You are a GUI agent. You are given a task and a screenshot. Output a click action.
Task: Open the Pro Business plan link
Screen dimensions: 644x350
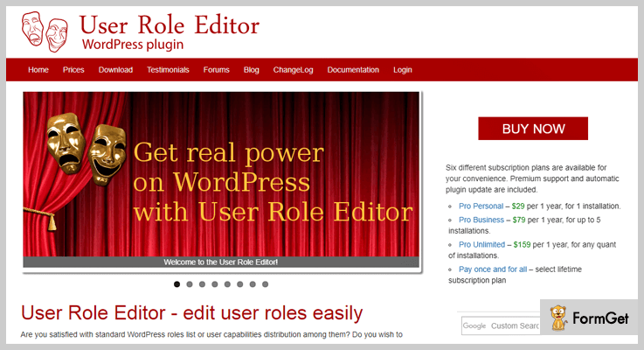pyautogui.click(x=481, y=220)
